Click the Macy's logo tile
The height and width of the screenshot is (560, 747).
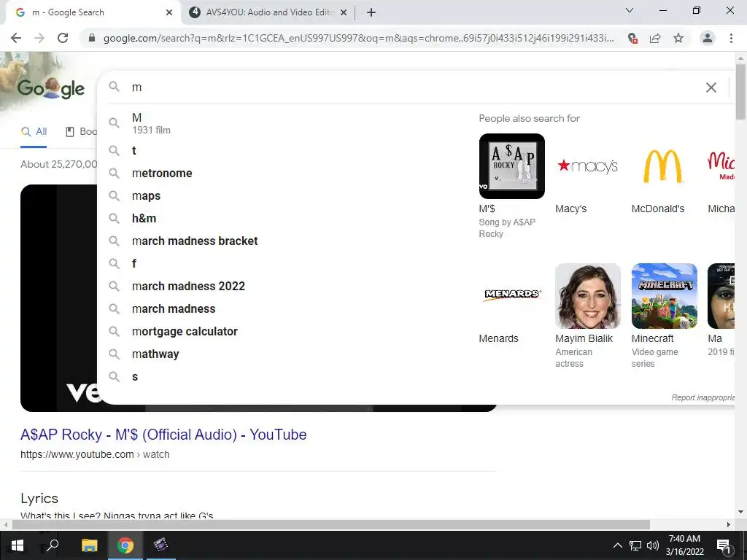(x=588, y=166)
